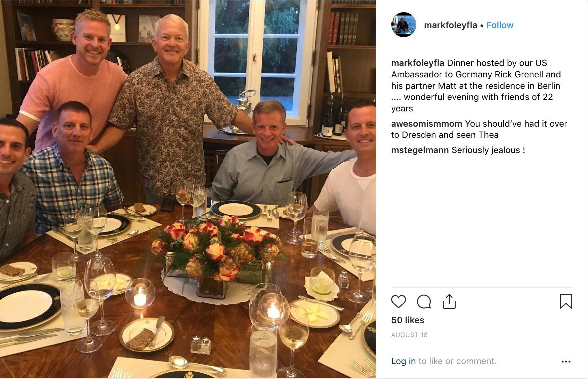Screen dimensions: 588x379
Task: Like the post with heart icon
Action: pos(398,302)
